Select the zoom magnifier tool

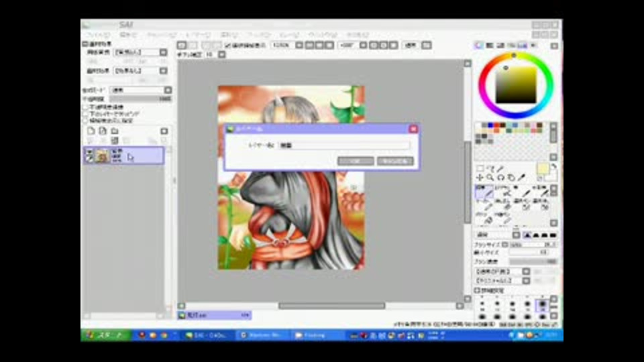(x=490, y=178)
